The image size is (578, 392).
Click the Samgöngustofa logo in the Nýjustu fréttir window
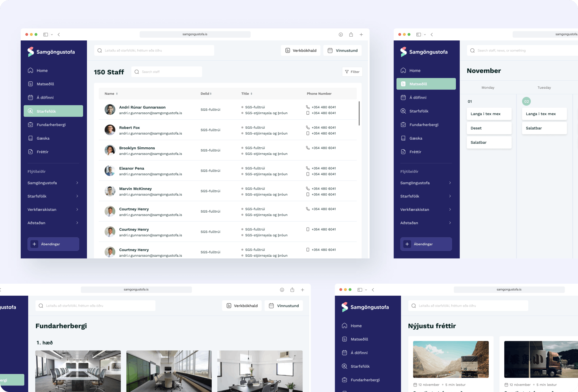pyautogui.click(x=365, y=307)
